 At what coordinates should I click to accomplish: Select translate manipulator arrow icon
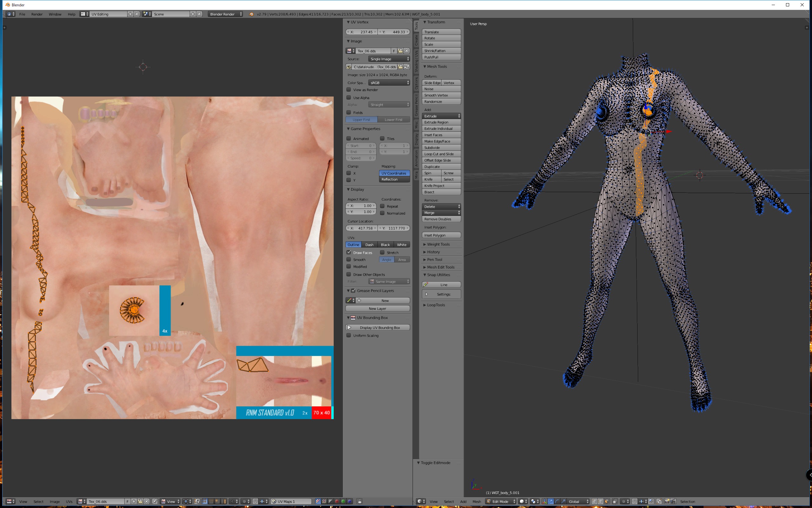[x=551, y=501]
